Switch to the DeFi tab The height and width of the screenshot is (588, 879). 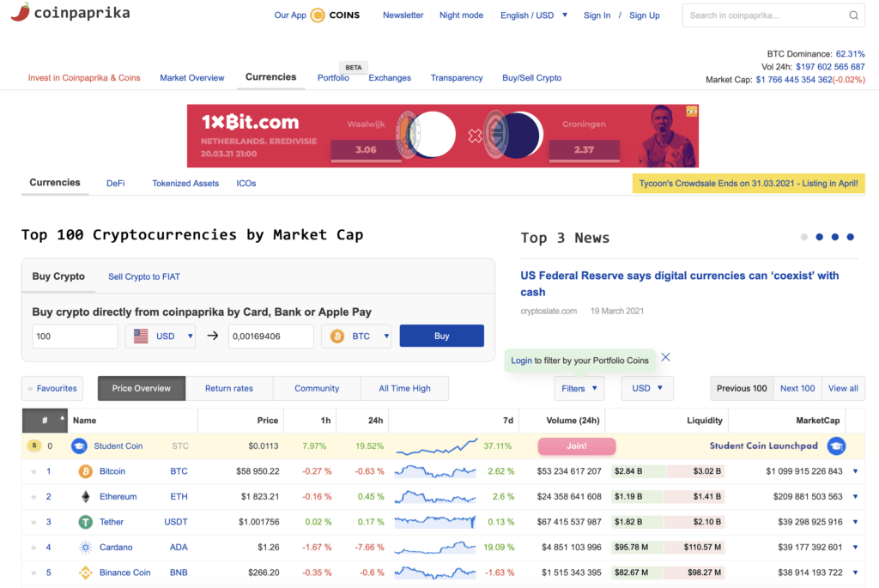coord(115,183)
